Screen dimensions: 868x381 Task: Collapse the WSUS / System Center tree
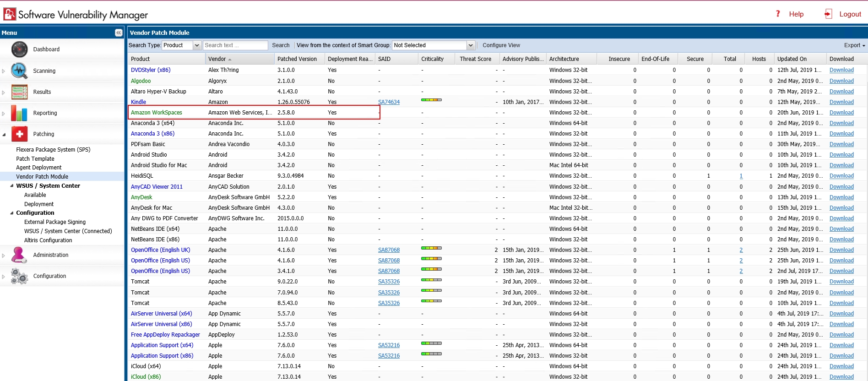tap(12, 186)
